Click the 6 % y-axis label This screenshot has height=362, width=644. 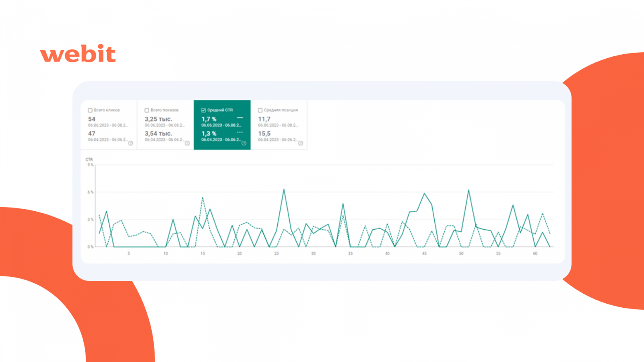[x=90, y=192]
